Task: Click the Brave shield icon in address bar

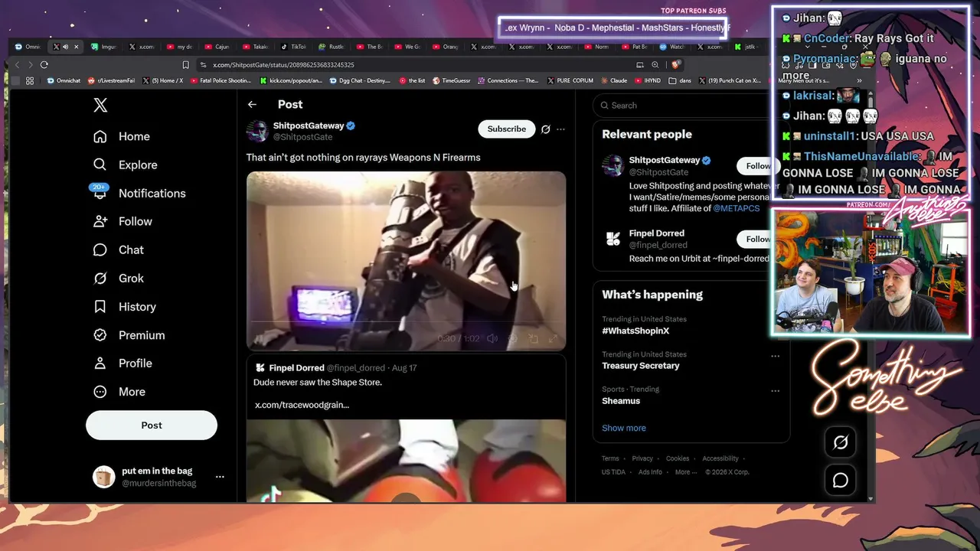Action: (x=675, y=65)
